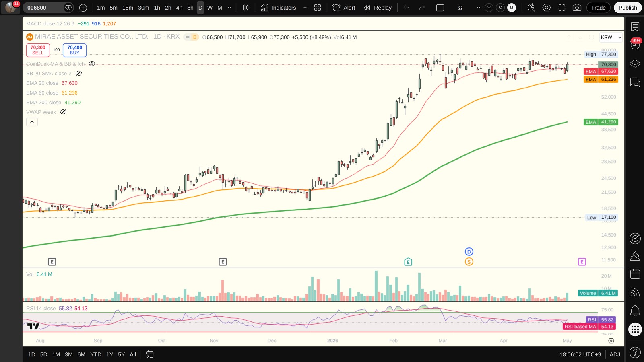Select the 1m timeframe
644x362 pixels.
(101, 8)
